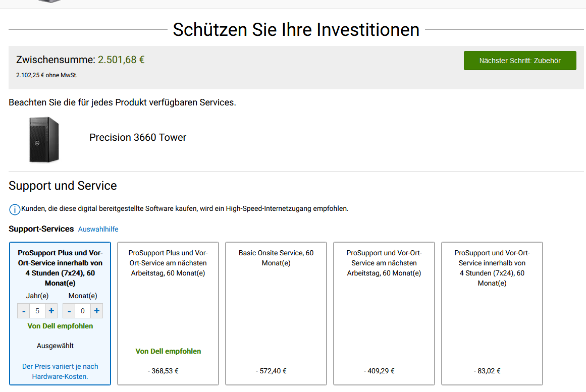Click the green Nächster Schritt: Zubehör button
Image resolution: width=586 pixels, height=392 pixels.
coord(519,60)
